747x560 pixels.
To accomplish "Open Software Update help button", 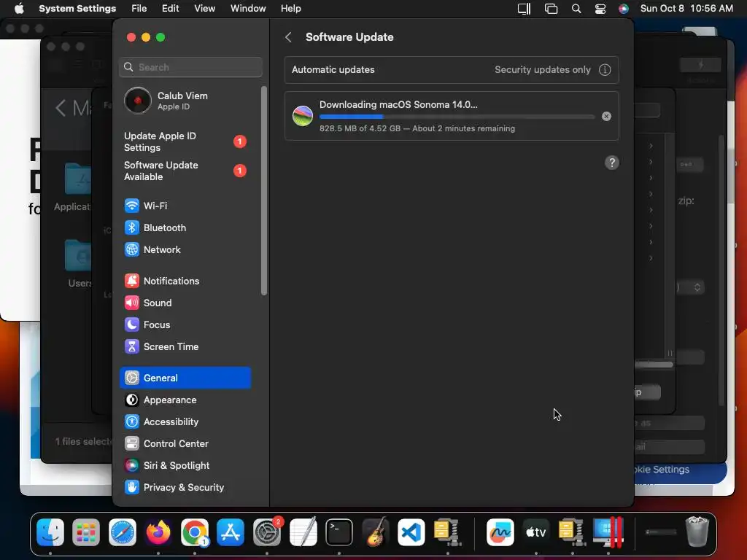I will tap(612, 163).
